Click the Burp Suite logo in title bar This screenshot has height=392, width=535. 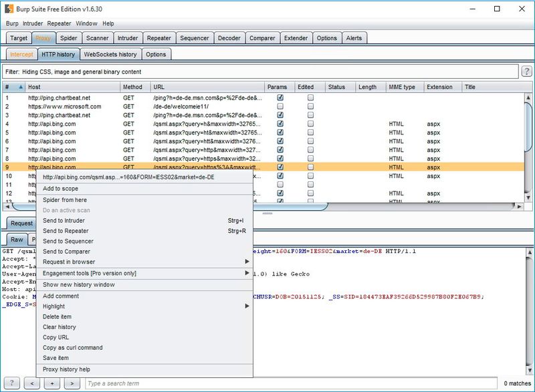click(x=9, y=9)
